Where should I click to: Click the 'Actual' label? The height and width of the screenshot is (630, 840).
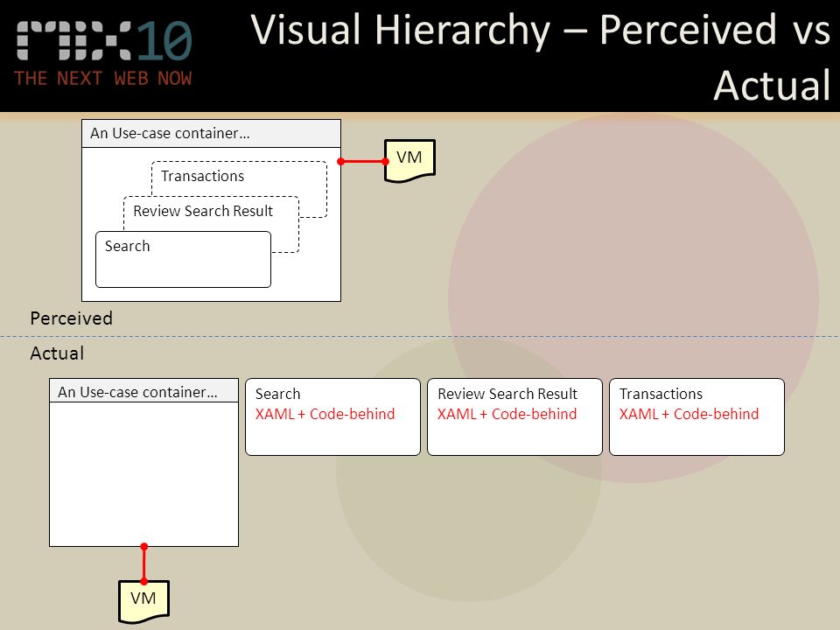pyautogui.click(x=57, y=353)
